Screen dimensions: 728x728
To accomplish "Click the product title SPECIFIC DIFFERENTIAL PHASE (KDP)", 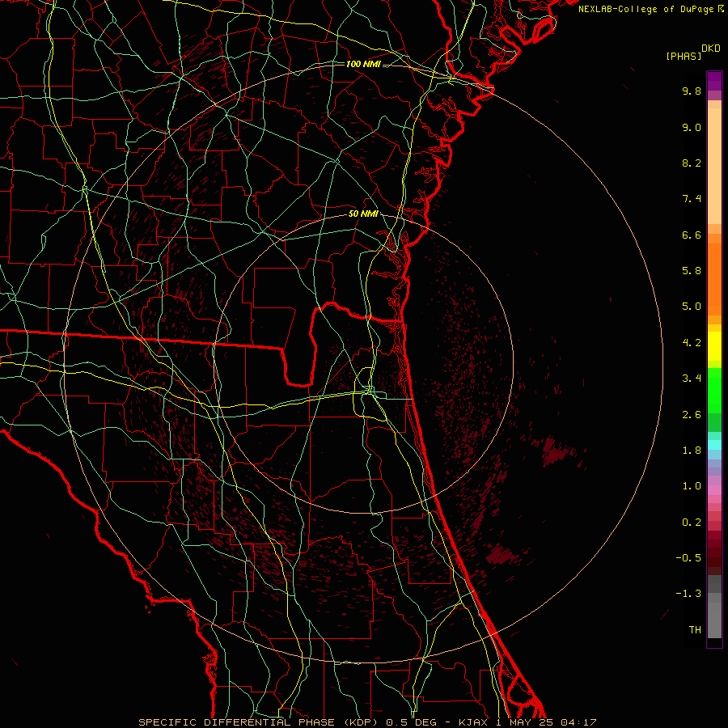I will pyautogui.click(x=256, y=722).
